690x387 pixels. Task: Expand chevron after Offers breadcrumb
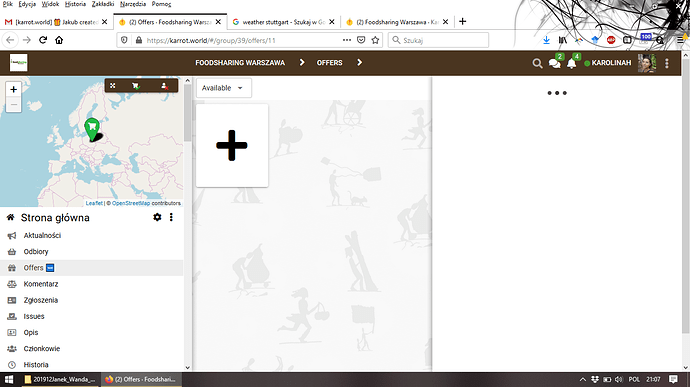pos(360,63)
